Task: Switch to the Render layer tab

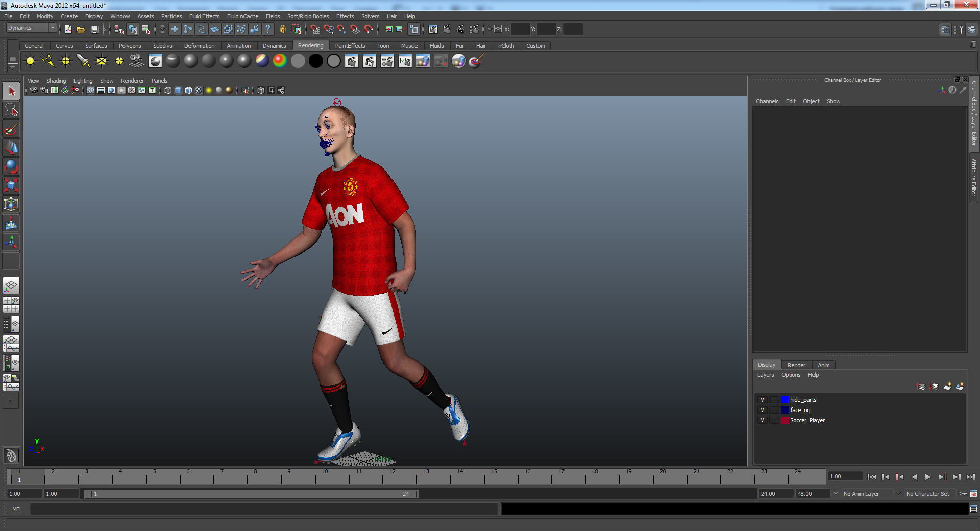Action: click(796, 365)
